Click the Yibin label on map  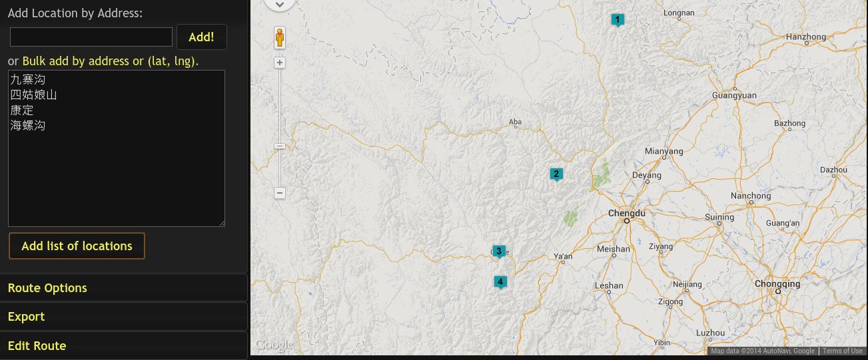coord(661,343)
